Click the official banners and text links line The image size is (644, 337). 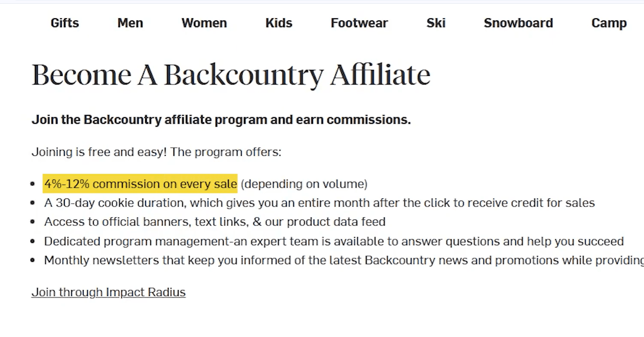tap(214, 222)
